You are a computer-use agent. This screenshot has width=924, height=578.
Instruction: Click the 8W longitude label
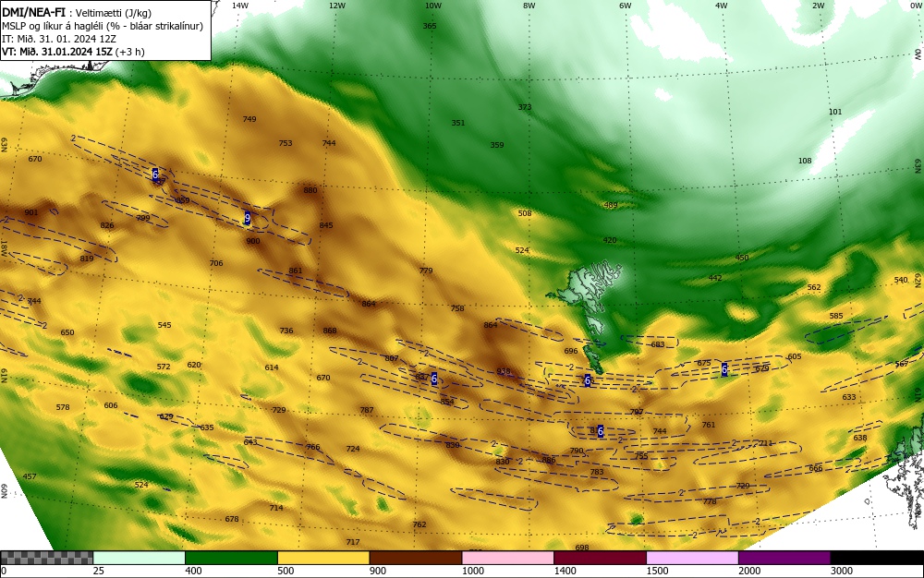pos(529,6)
